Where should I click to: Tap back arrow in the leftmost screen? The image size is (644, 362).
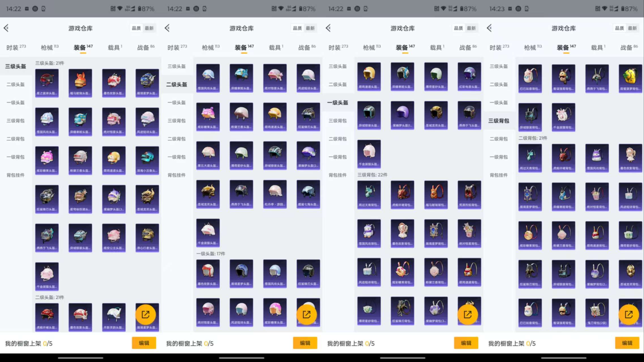click(x=6, y=28)
